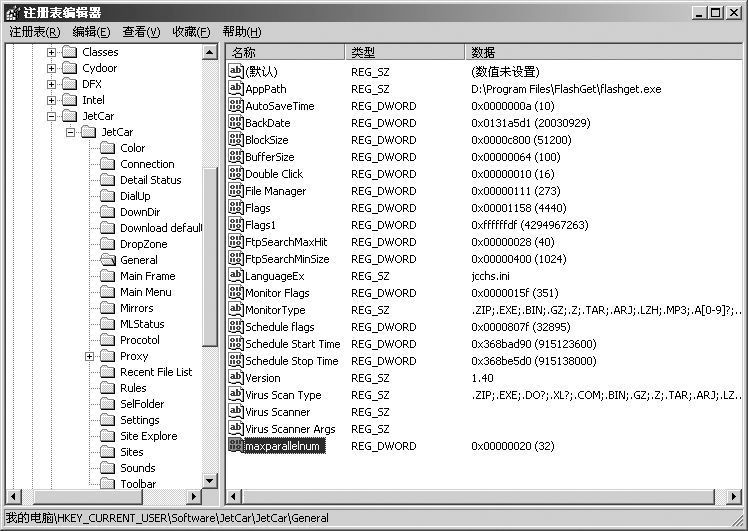Expand the Intel registry key
The height and width of the screenshot is (531, 748).
point(52,100)
